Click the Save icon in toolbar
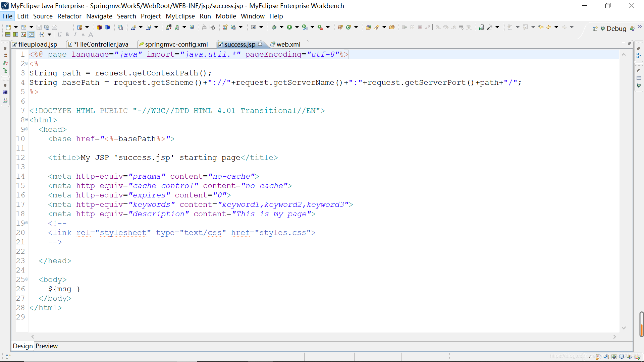Viewport: 644px width, 362px height. coord(39,27)
